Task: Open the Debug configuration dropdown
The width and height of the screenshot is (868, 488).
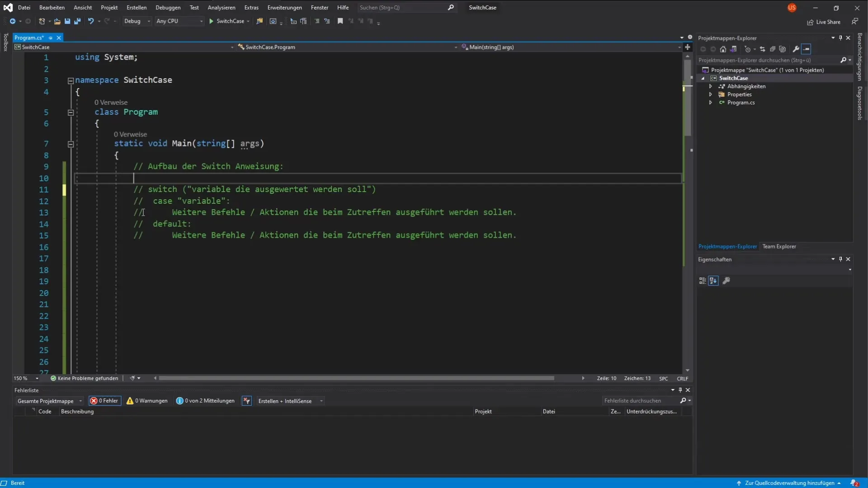Action: [137, 21]
